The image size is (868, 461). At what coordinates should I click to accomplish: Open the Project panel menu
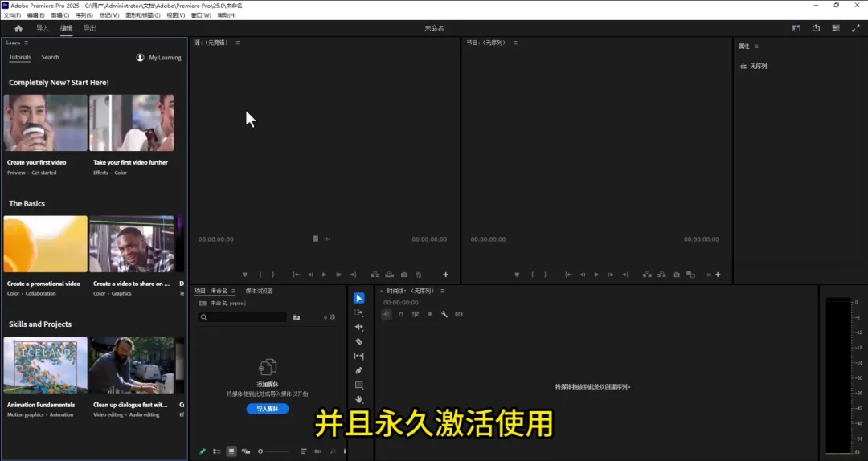point(234,291)
